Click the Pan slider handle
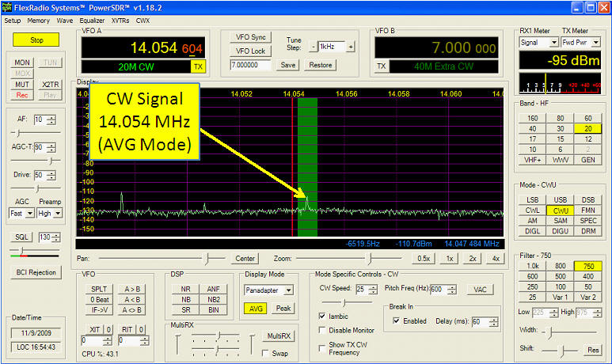This screenshot has height=364, width=612. (x=207, y=258)
